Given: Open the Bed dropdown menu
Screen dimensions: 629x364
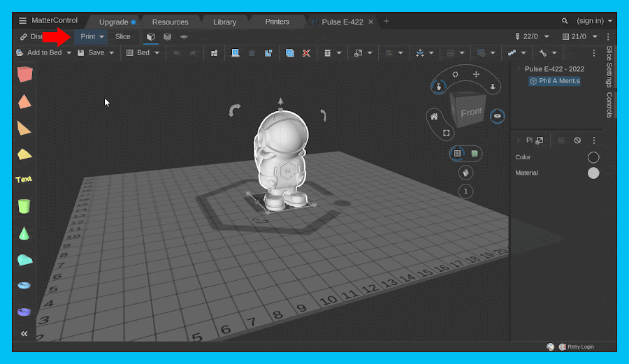Looking at the screenshot, I should (x=157, y=53).
